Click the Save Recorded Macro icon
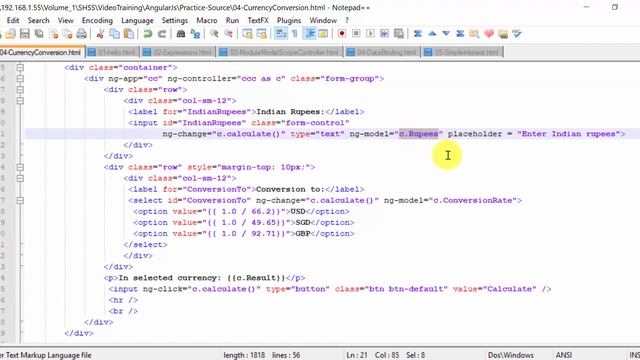 click(399, 34)
